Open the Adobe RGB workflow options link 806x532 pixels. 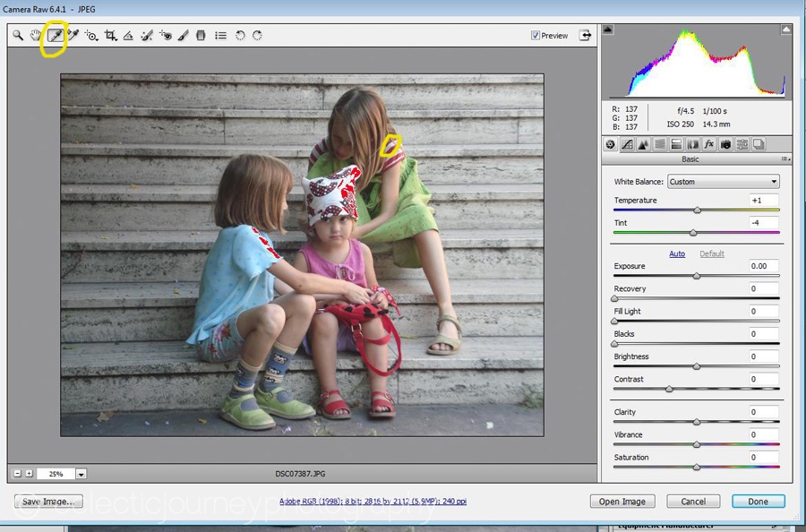tap(373, 502)
